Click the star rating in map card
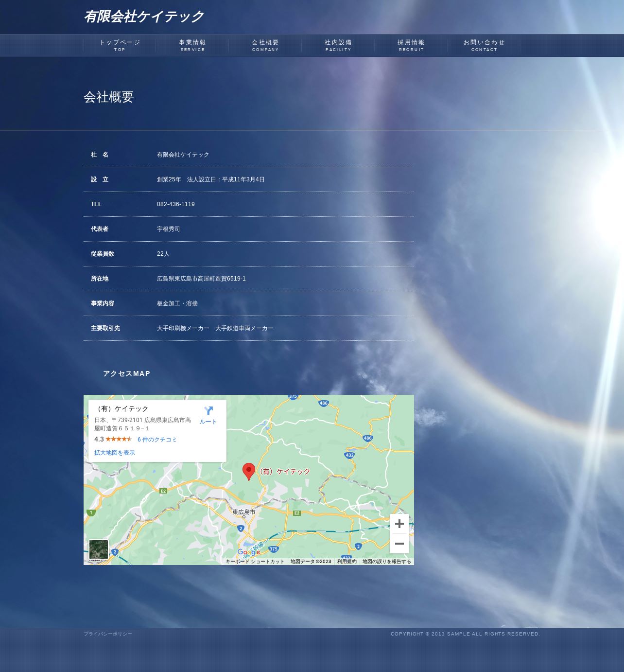 click(x=119, y=439)
